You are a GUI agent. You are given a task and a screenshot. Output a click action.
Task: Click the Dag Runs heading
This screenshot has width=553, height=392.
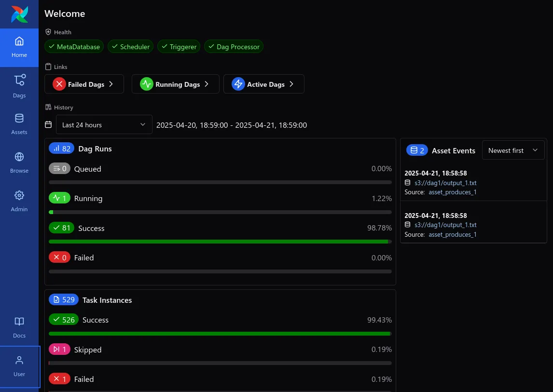pyautogui.click(x=95, y=149)
